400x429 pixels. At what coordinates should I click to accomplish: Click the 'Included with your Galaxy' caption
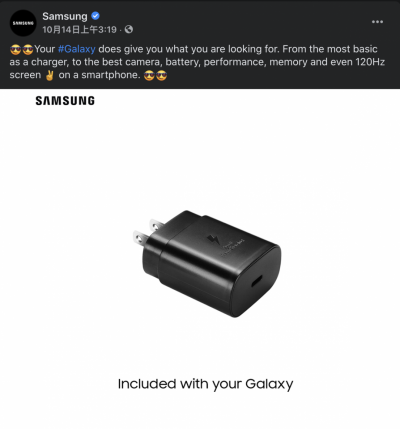[x=206, y=384]
